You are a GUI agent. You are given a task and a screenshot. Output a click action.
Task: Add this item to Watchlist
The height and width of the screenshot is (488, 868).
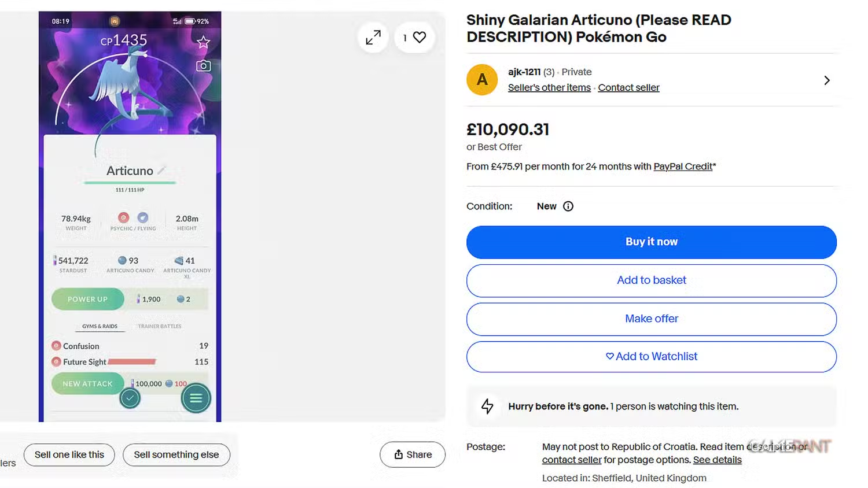point(651,357)
